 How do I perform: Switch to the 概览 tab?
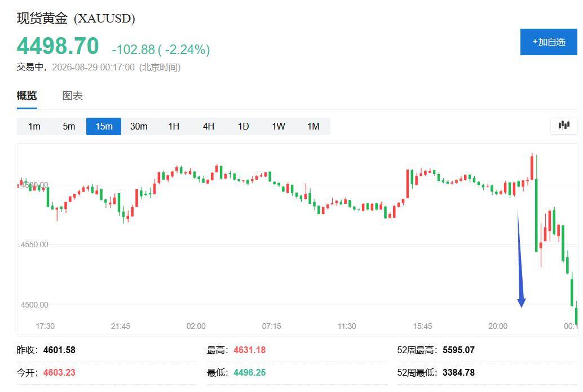(26, 96)
